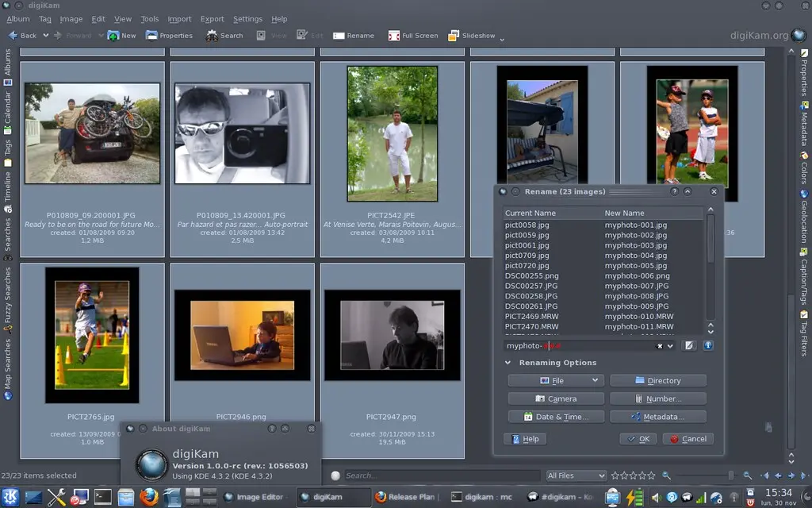Clear the rename pattern input field
The height and width of the screenshot is (508, 812).
(x=660, y=346)
